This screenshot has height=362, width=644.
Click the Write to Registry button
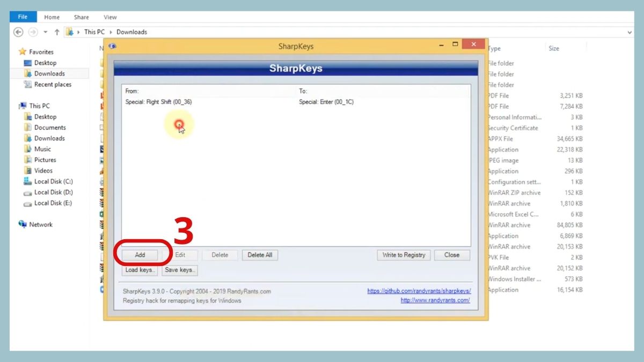(403, 255)
